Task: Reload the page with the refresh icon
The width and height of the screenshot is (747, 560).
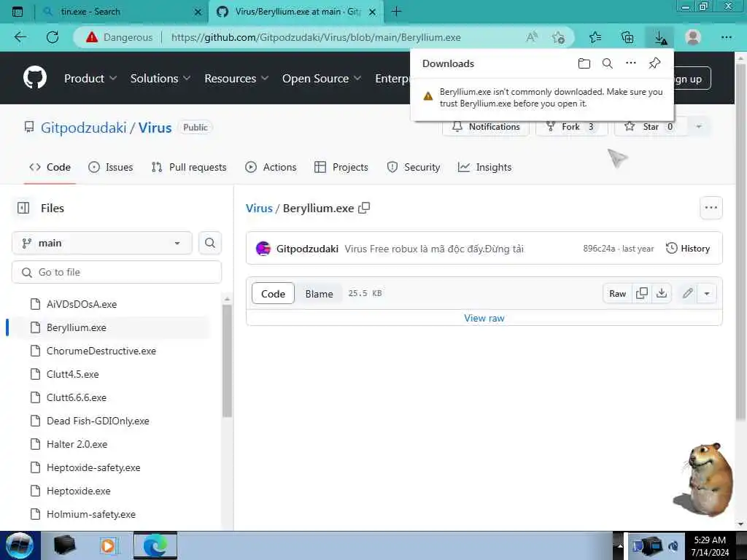Action: (x=53, y=37)
